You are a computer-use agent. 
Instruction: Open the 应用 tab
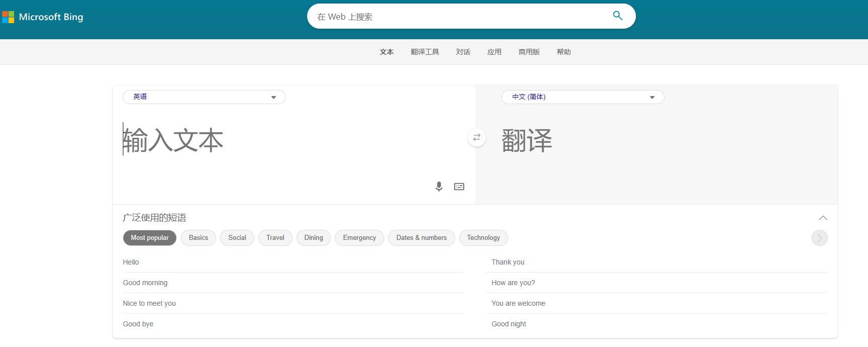point(494,52)
